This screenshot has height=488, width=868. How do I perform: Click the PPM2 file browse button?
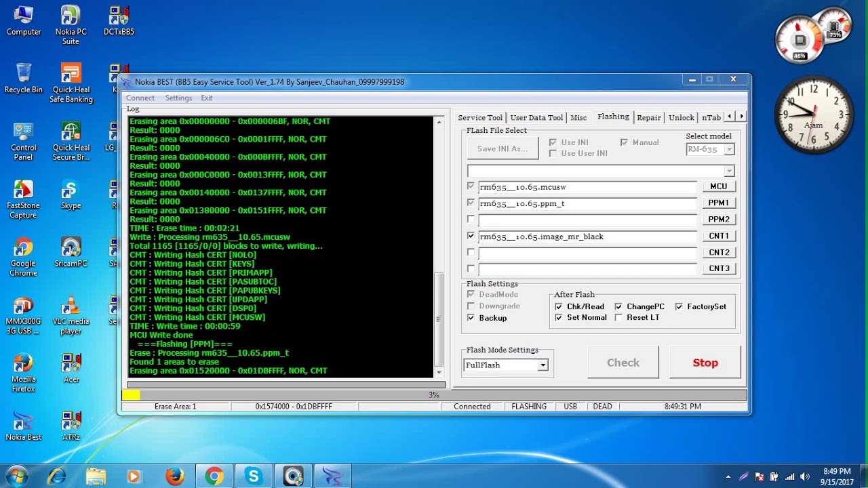click(719, 220)
